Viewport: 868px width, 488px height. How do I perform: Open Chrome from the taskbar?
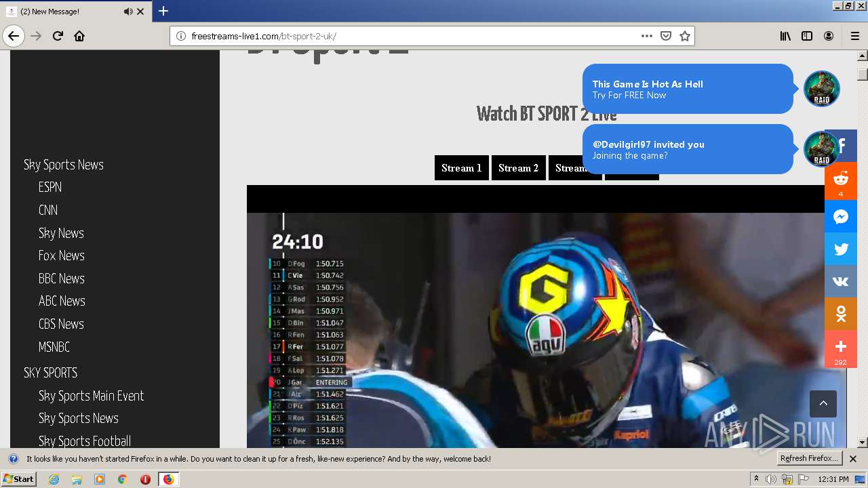(122, 479)
